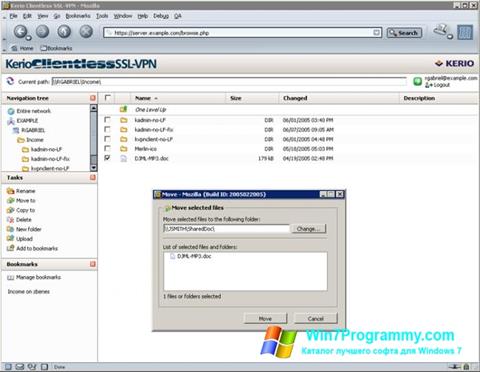The image size is (480, 372).
Task: Click Manage bookmarks in Bookmarks panel
Action: coord(34,277)
